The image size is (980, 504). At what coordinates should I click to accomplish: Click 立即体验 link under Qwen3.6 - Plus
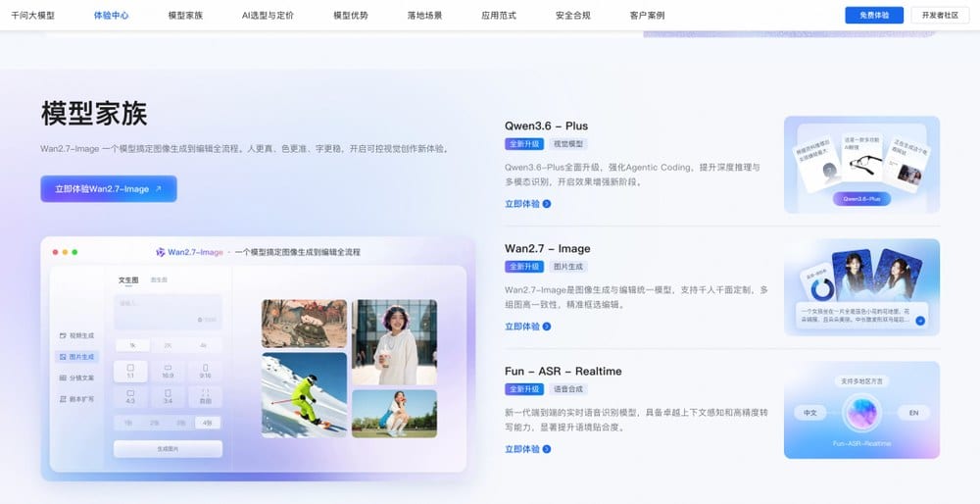click(x=522, y=204)
